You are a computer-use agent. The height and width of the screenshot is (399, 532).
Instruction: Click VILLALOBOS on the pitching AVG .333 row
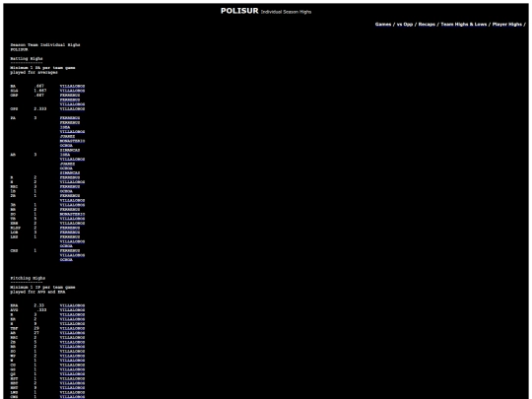click(72, 310)
